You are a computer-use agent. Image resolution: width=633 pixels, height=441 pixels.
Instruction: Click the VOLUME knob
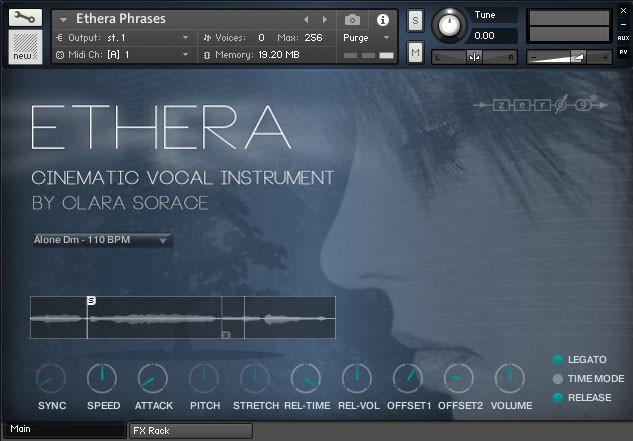click(510, 378)
